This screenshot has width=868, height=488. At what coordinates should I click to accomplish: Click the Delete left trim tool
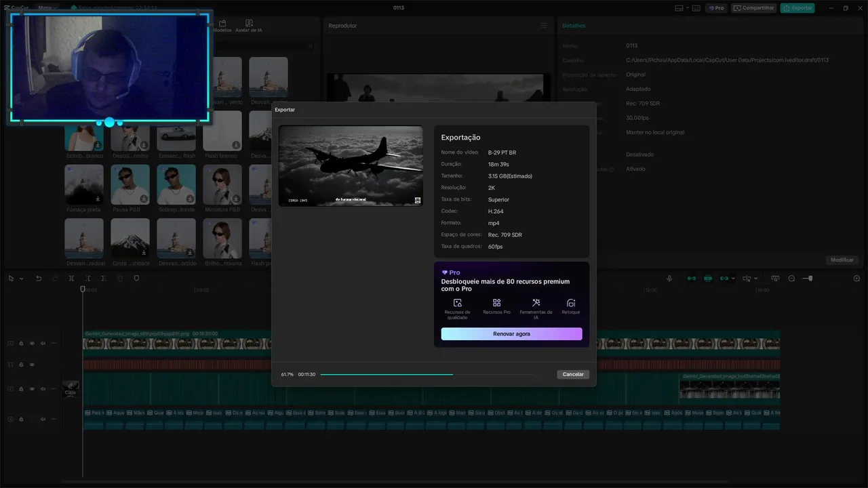click(x=88, y=279)
